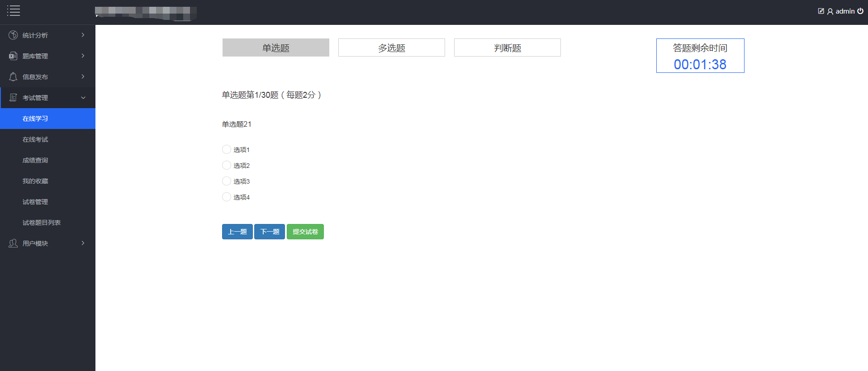868x371 pixels.
Task: Expand the 统计分析 chevron
Action: (x=83, y=35)
